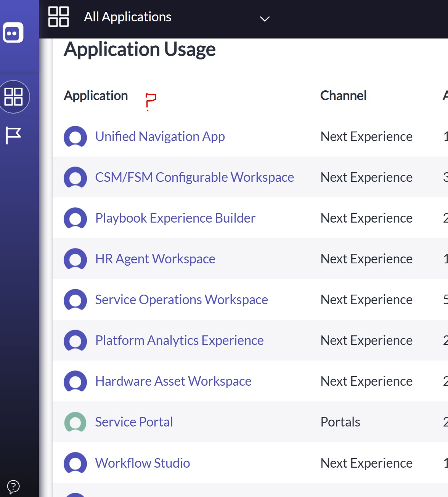Open the Hardware Asset Workspace link
The height and width of the screenshot is (497, 448).
click(x=173, y=381)
